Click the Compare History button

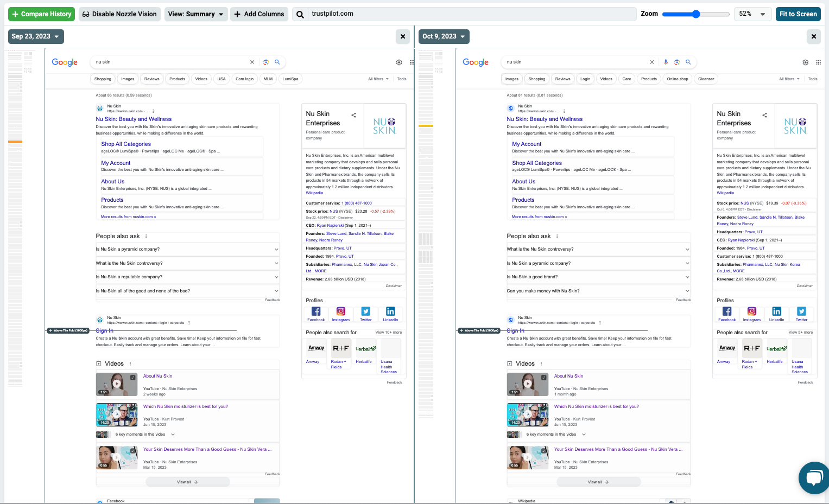coord(41,14)
